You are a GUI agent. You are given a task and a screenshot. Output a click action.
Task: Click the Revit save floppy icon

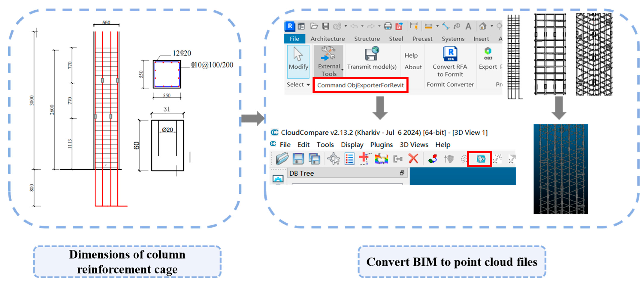pos(325,26)
